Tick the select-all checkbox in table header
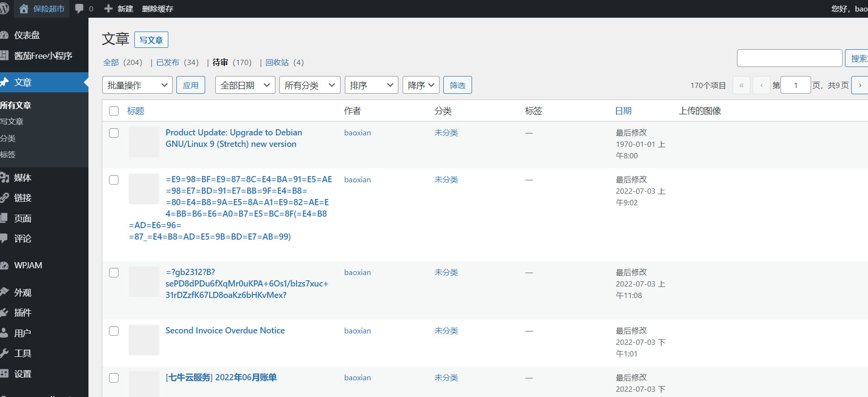The width and height of the screenshot is (868, 397). click(114, 111)
